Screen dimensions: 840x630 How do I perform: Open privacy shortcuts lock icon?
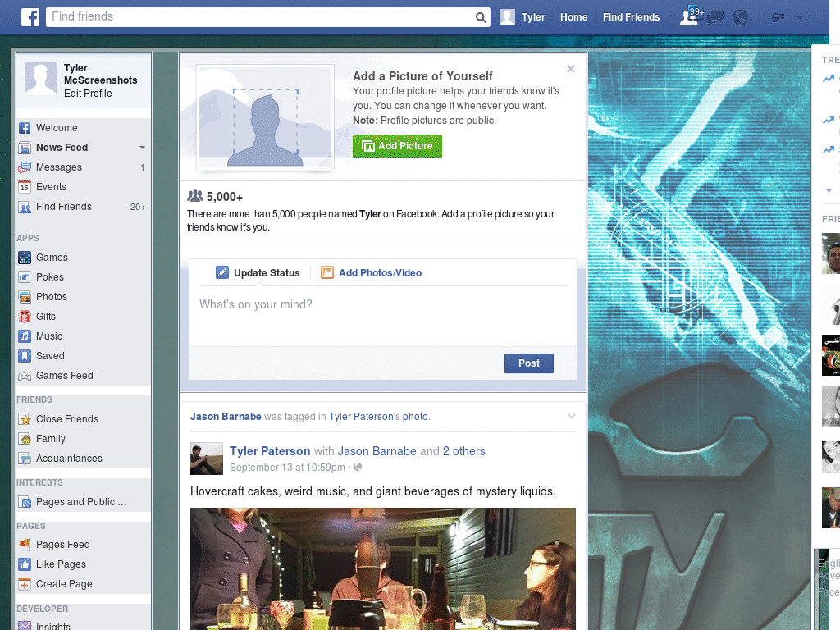point(778,18)
